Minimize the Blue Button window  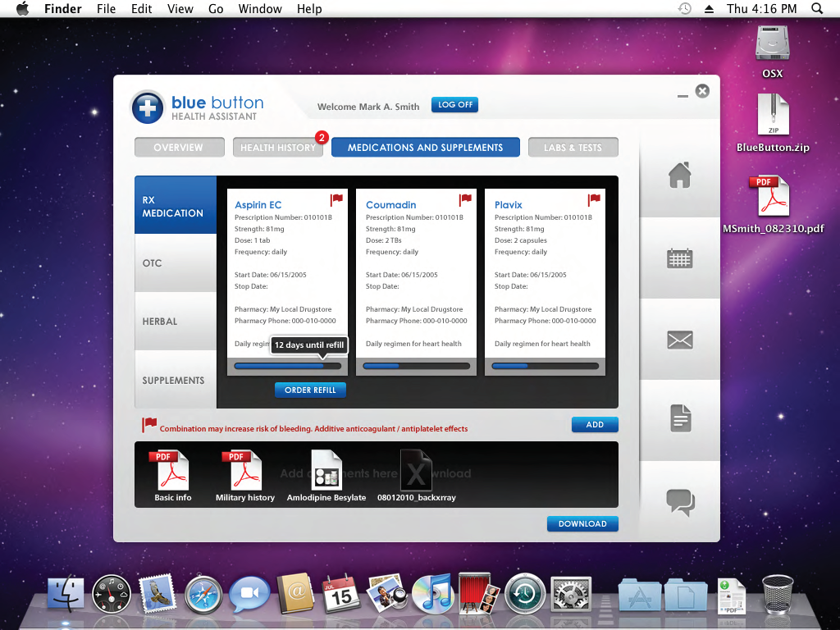682,96
